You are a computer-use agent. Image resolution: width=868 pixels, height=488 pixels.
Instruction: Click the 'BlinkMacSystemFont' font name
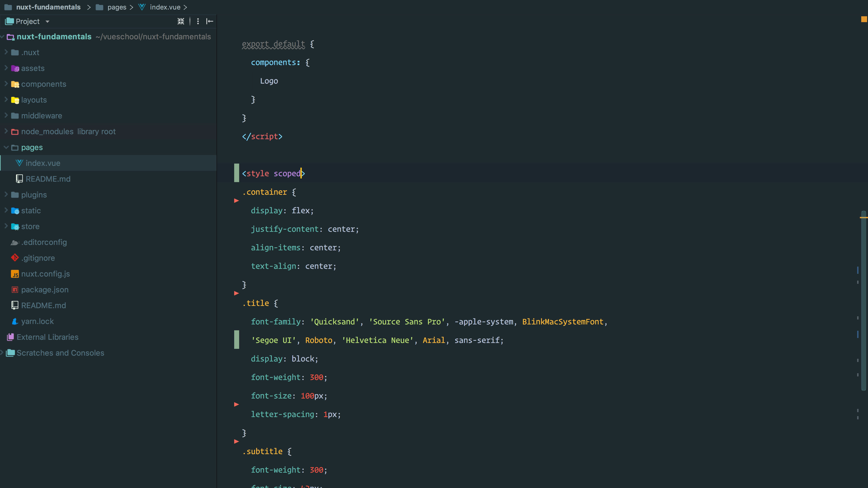click(x=563, y=322)
